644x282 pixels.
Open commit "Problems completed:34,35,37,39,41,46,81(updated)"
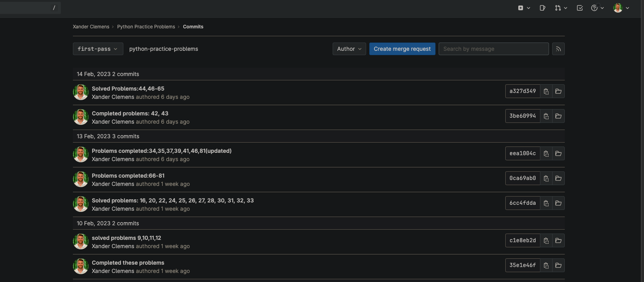pos(162,151)
